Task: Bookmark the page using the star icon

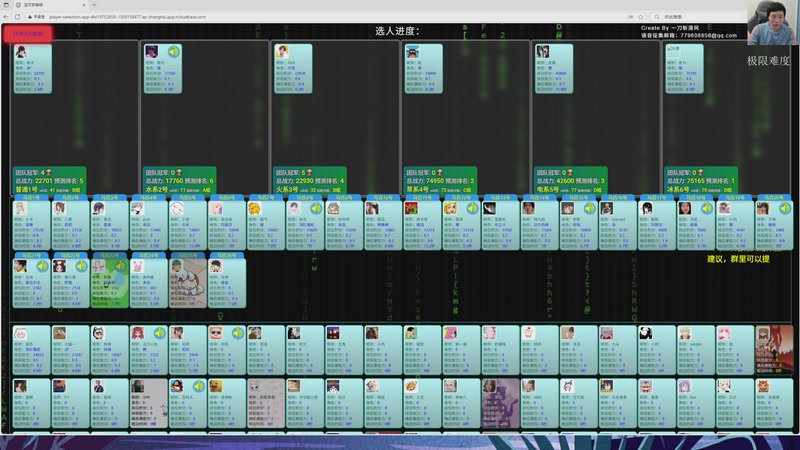Action: pyautogui.click(x=641, y=17)
